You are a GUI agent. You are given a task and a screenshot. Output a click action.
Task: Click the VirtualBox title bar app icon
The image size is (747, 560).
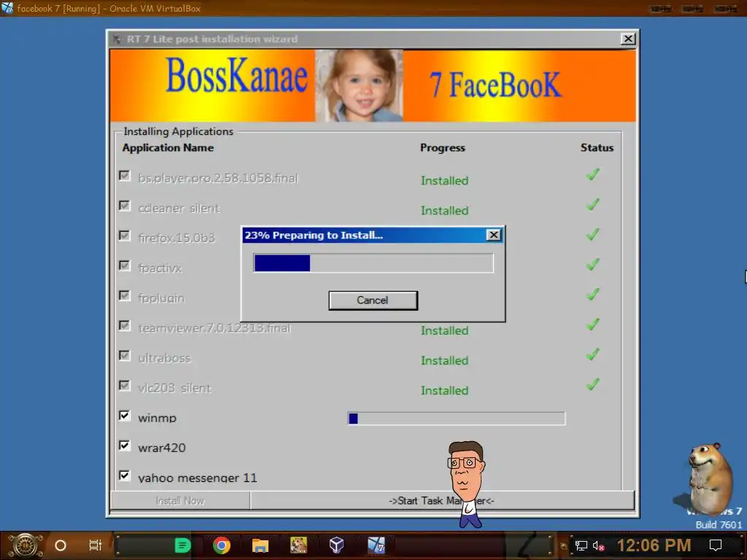[7, 8]
